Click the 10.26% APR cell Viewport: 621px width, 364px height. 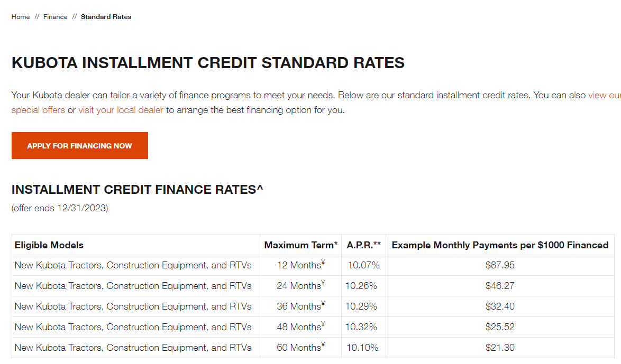[361, 286]
